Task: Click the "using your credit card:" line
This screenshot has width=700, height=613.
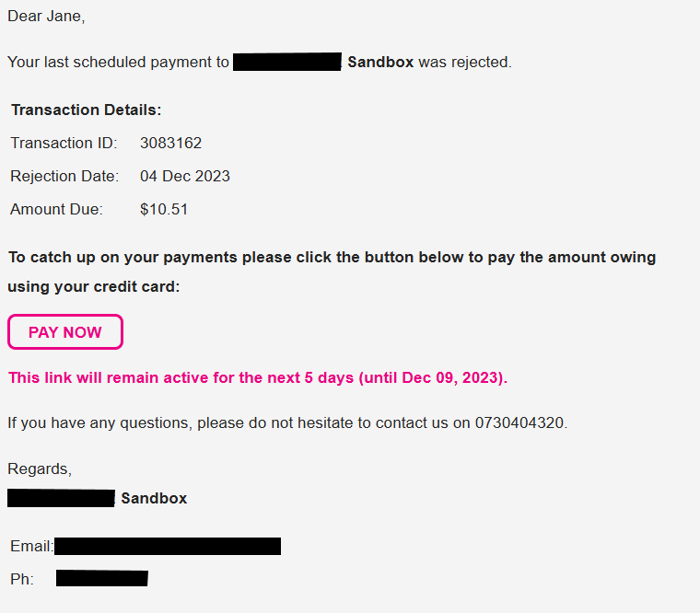Action: pyautogui.click(x=94, y=286)
